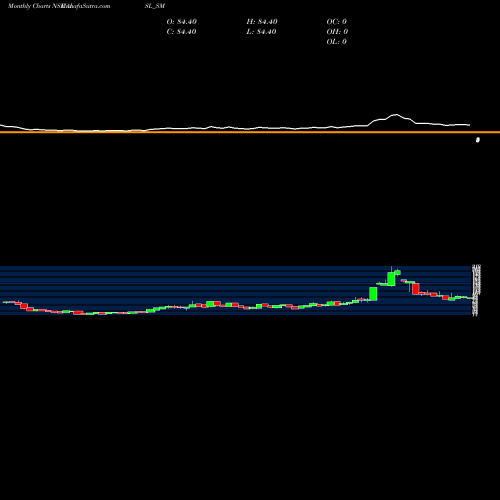Click the 'Monthly Charts' title text
Screen dimensions: 500x500
click(x=29, y=6)
